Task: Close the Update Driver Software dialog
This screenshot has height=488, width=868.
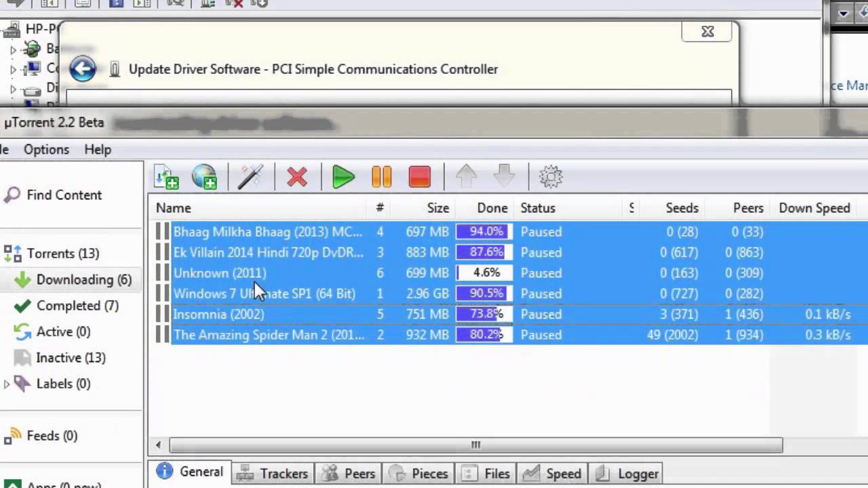Action: pos(707,31)
